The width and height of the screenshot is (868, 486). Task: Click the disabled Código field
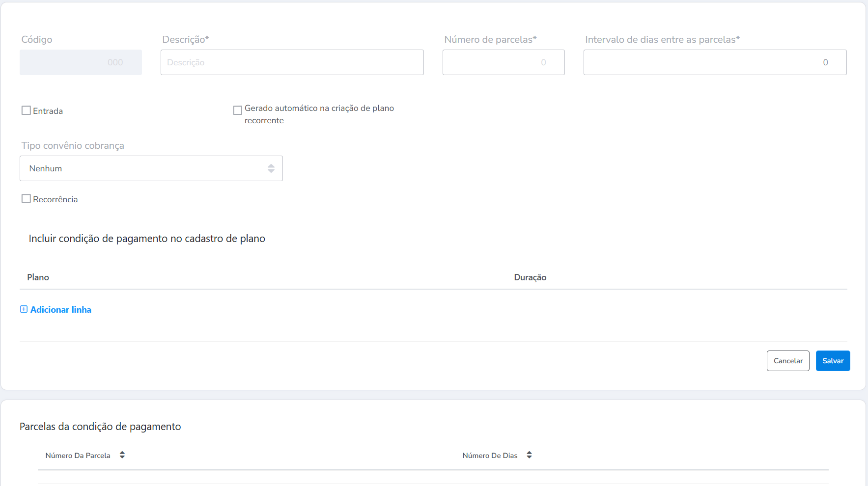click(x=81, y=62)
